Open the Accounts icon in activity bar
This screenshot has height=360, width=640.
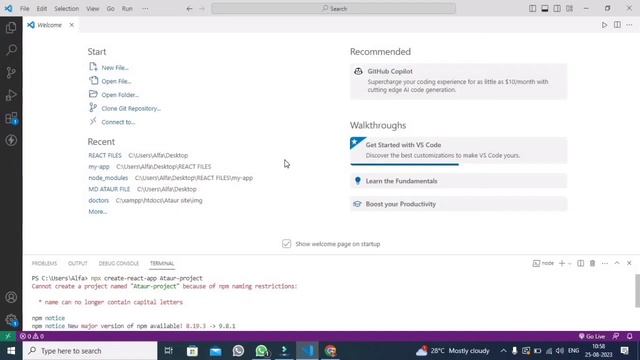tap(11, 297)
